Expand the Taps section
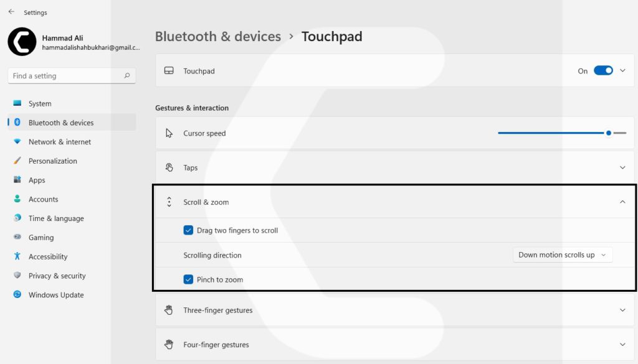 pyautogui.click(x=622, y=167)
